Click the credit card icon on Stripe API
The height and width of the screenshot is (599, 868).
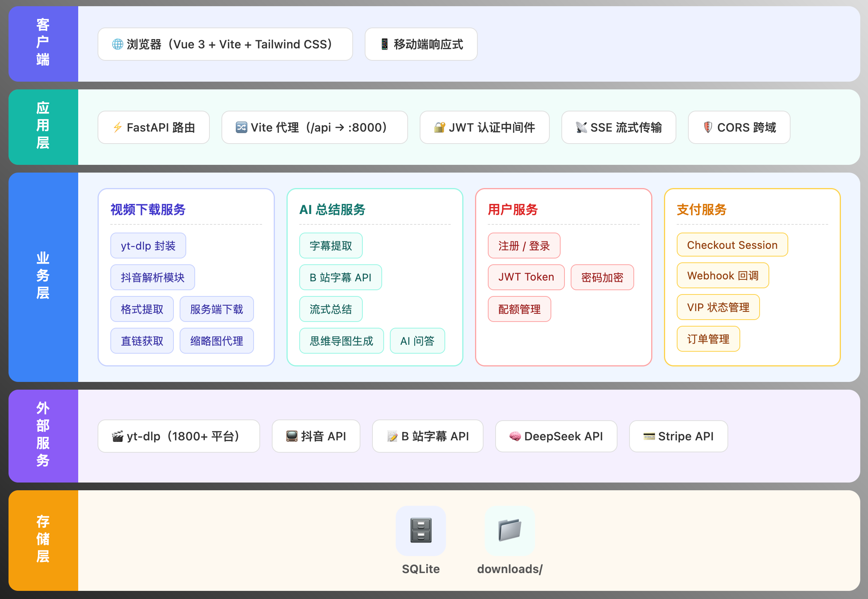pyautogui.click(x=649, y=436)
